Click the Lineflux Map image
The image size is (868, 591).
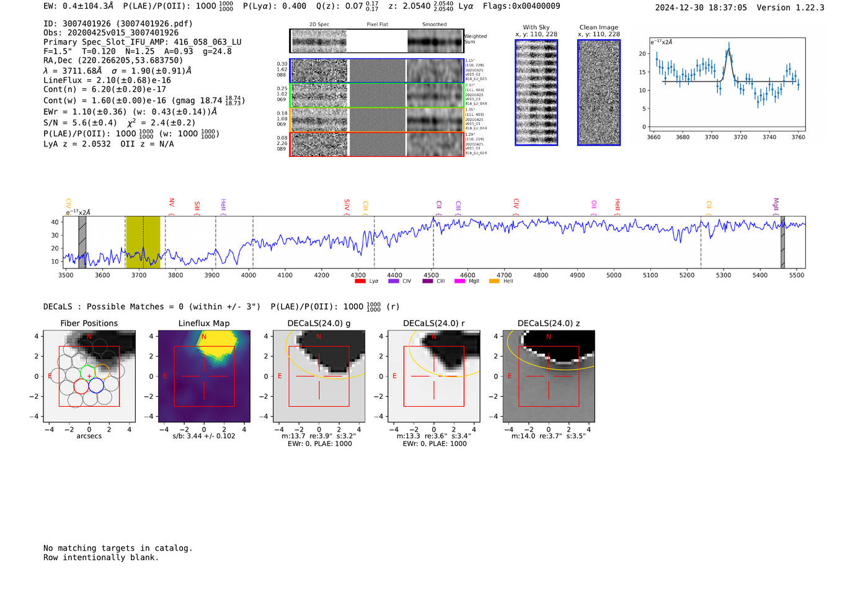click(x=204, y=376)
